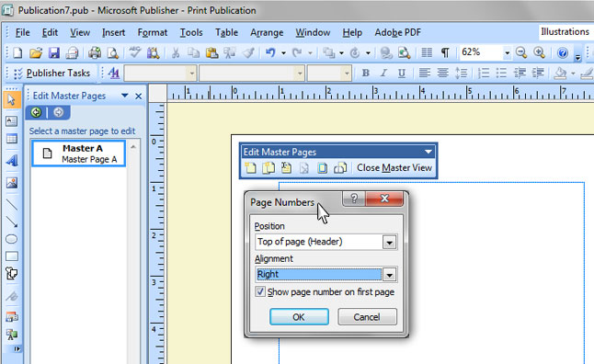This screenshot has width=594, height=364.
Task: Open the Format menu
Action: (x=153, y=32)
